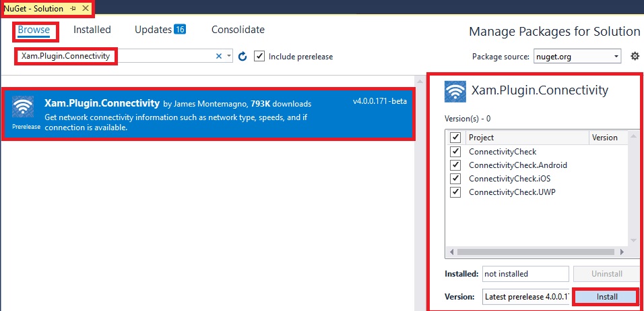644x311 pixels.
Task: Click the Wi-Fi package icon in details pane
Action: pos(455,91)
